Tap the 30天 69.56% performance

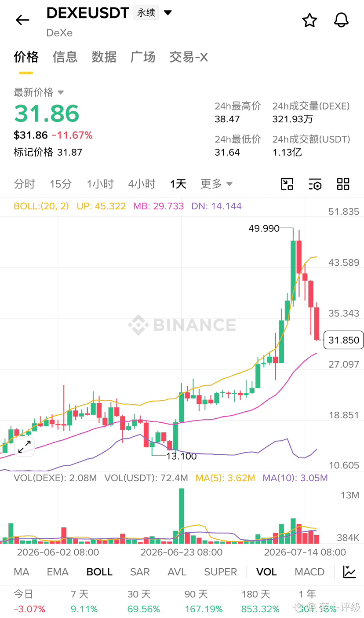coord(144,602)
